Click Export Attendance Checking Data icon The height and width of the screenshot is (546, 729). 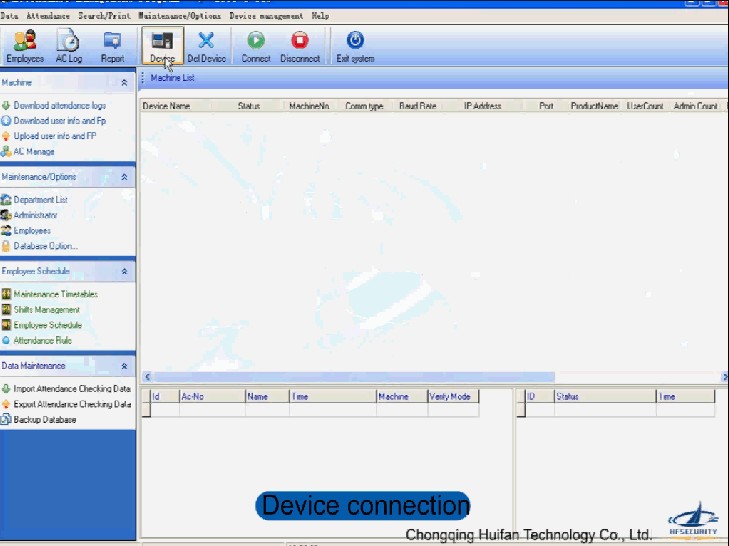[6, 404]
